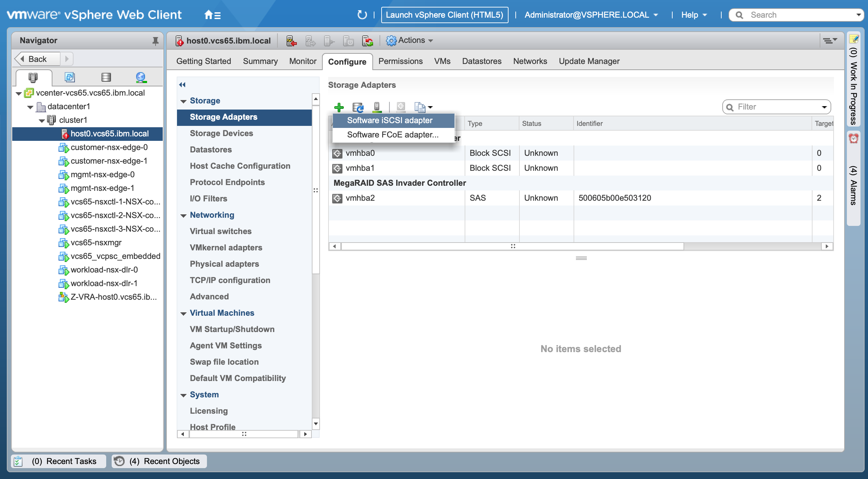Open the Networks tab
Screen dimensions: 868x479
point(530,61)
